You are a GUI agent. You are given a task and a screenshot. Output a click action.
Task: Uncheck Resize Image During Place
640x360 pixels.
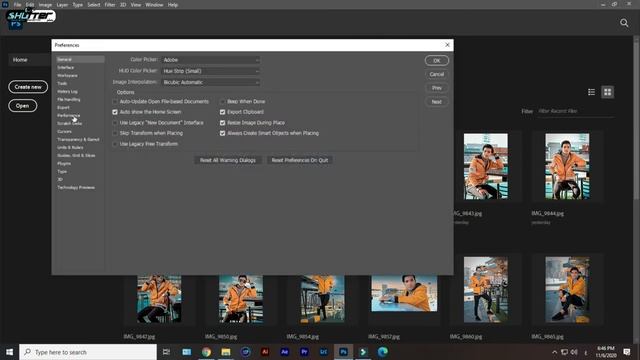[x=222, y=123]
